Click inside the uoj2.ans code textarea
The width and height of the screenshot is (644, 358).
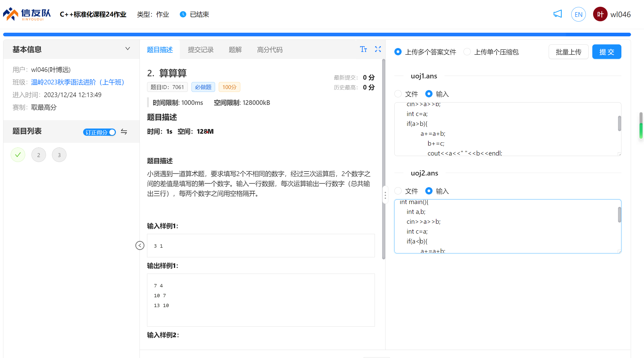(508, 226)
